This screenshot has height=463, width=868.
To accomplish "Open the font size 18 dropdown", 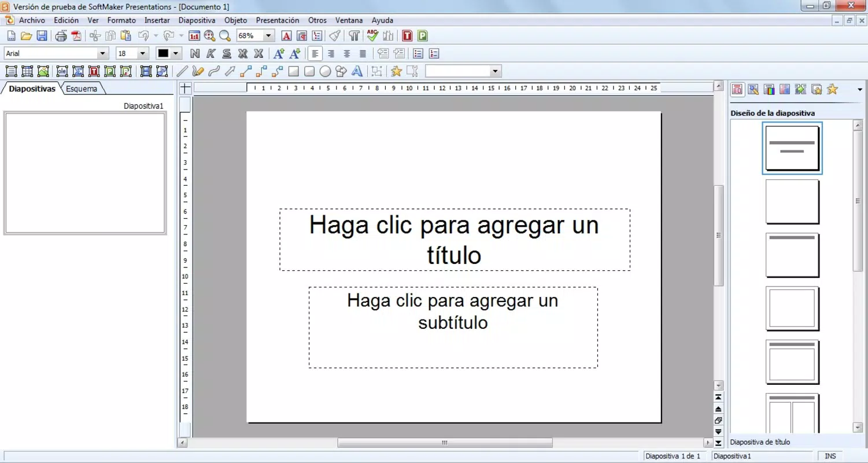I will coord(143,54).
